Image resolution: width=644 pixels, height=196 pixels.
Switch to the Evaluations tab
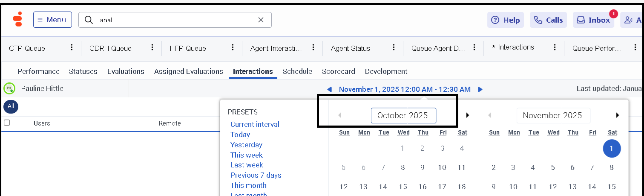pos(126,71)
